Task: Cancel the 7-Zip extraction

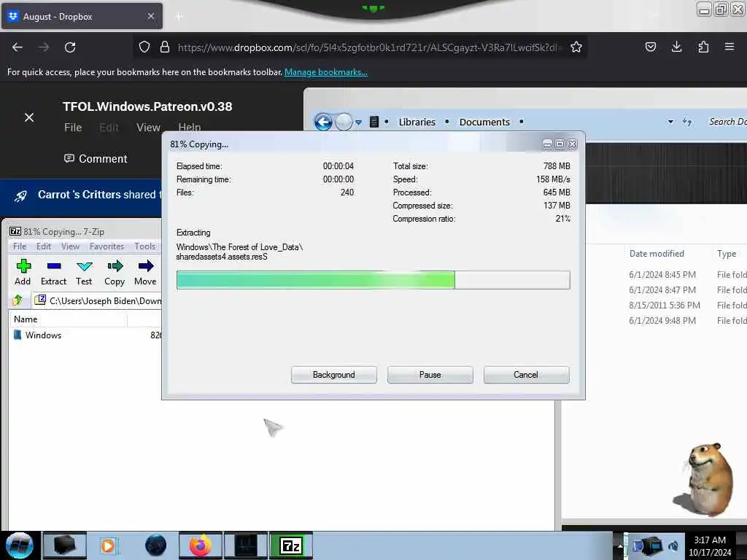Action: tap(526, 375)
